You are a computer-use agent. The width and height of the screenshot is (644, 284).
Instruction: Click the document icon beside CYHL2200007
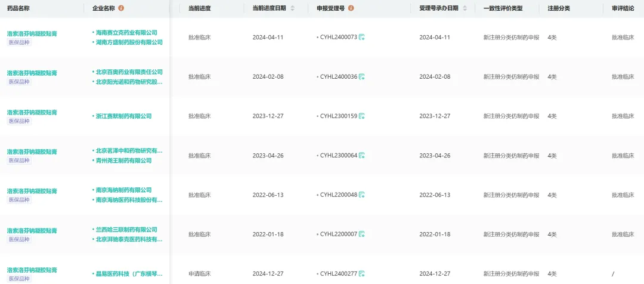(x=362, y=234)
